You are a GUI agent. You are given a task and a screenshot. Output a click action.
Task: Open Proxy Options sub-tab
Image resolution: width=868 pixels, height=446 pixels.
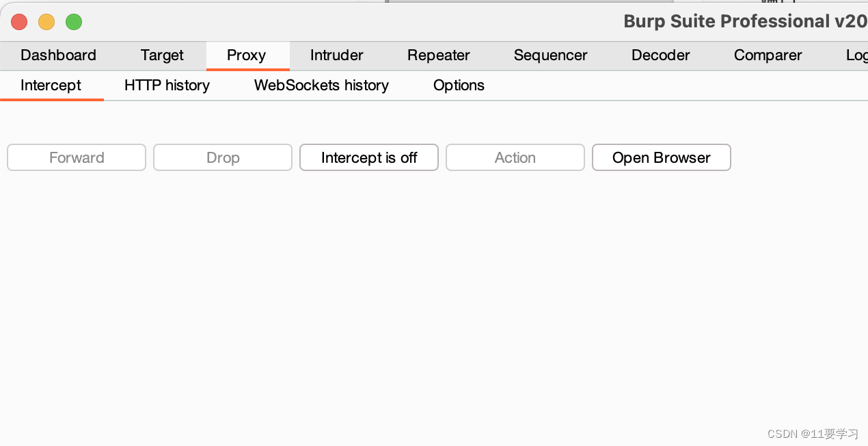(x=459, y=86)
